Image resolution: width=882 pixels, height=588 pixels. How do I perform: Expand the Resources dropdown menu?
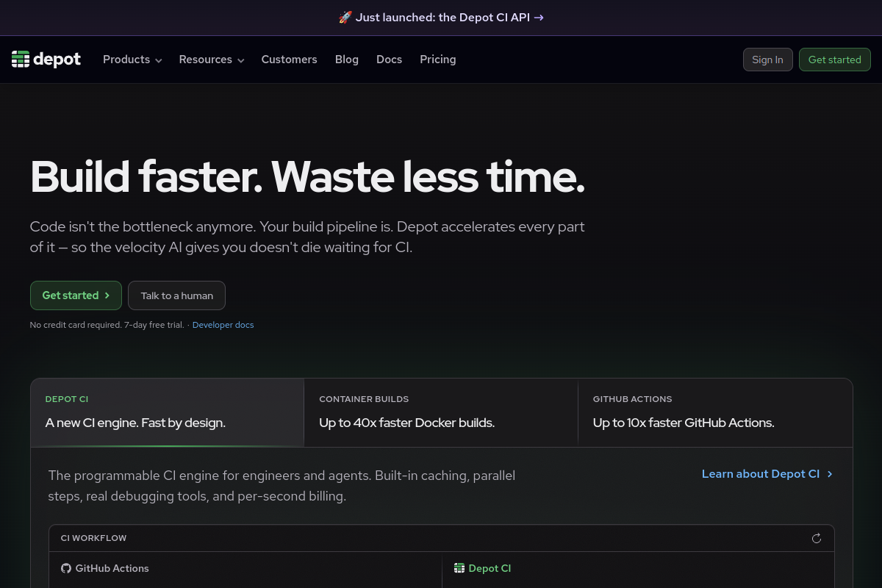click(x=212, y=60)
